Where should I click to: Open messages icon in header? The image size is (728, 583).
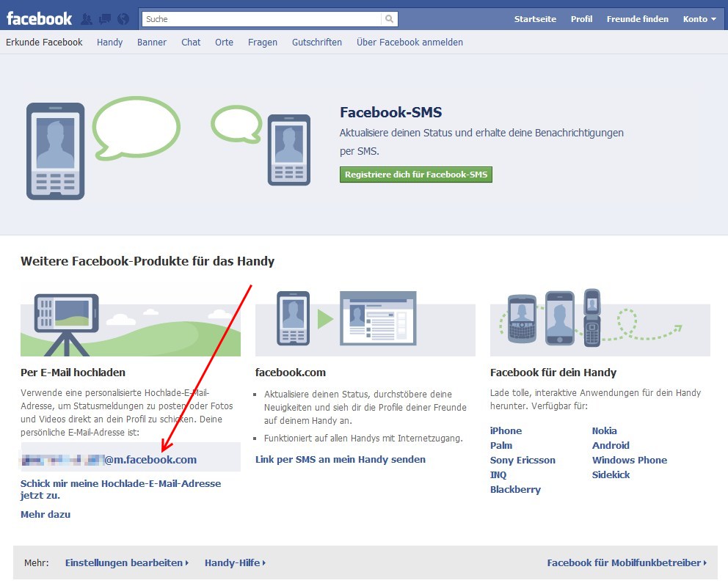pos(105,19)
